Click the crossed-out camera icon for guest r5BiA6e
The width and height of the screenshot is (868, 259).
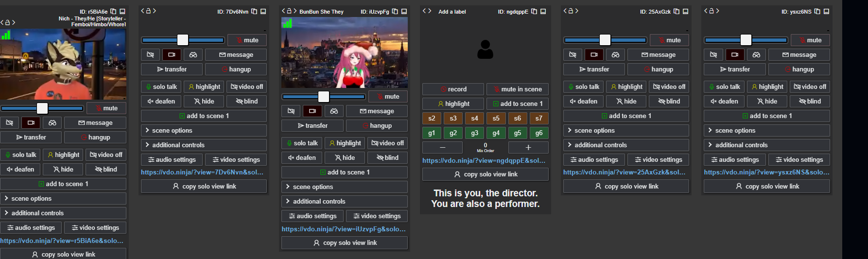9,123
